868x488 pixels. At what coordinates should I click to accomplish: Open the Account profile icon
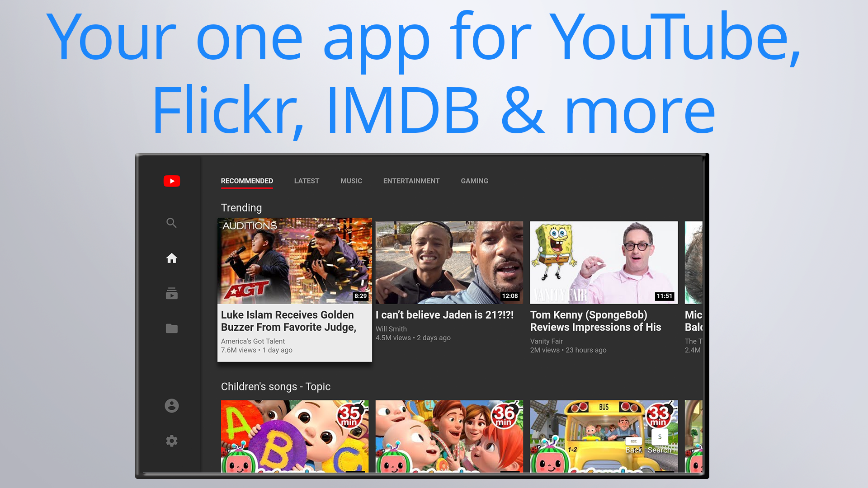[171, 406]
